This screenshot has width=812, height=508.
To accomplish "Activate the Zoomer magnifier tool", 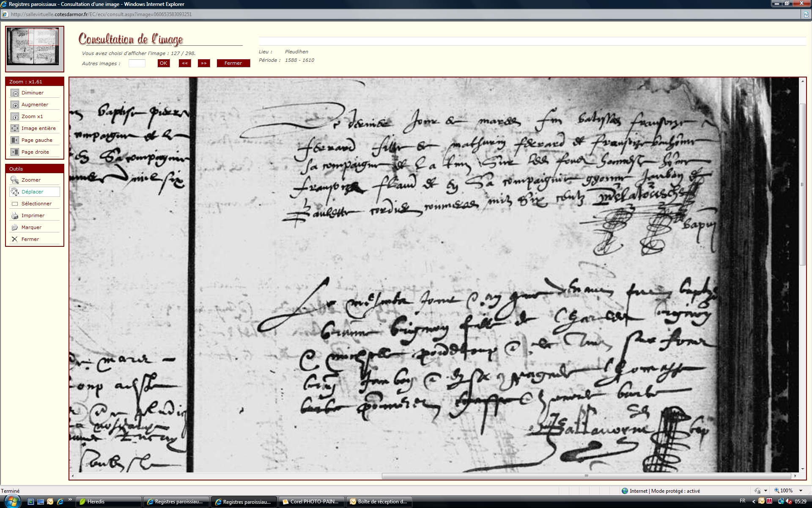I will click(x=15, y=180).
